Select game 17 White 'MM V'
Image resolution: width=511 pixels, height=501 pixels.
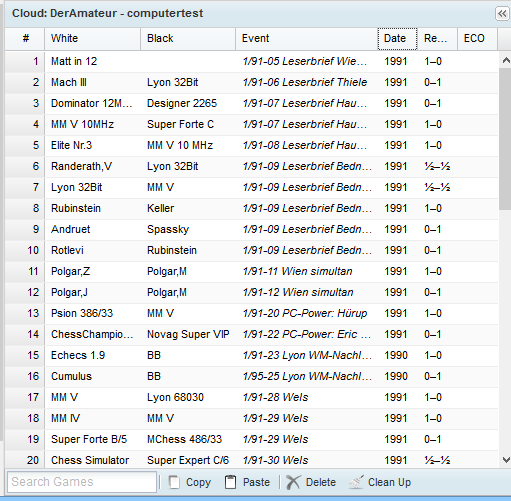(x=251, y=397)
